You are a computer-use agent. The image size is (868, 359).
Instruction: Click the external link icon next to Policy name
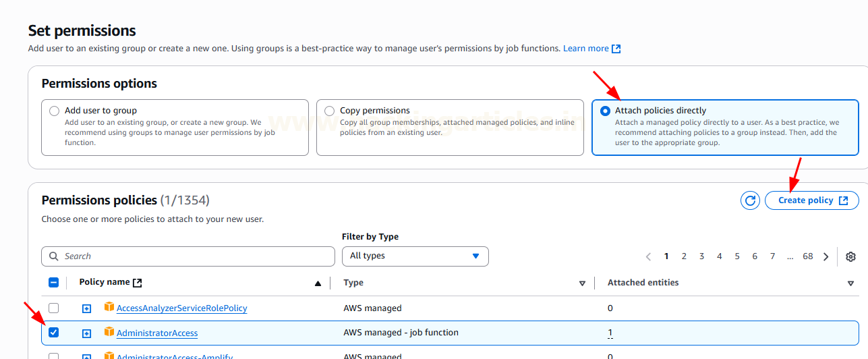coord(138,283)
